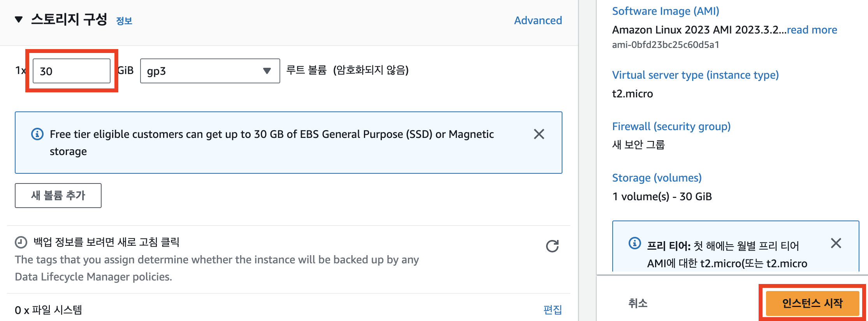
Task: Click the root volume size field
Action: tap(72, 71)
